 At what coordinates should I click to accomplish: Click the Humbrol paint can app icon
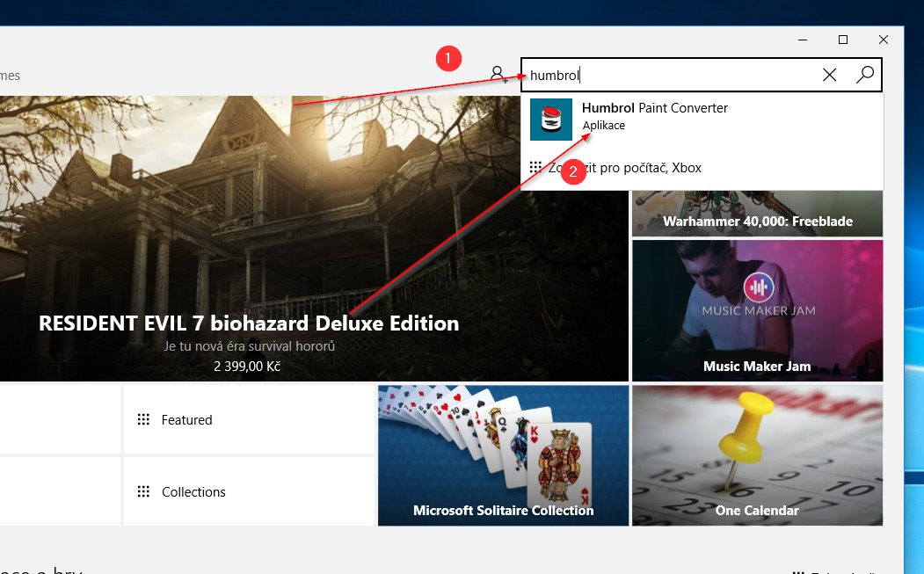pos(551,120)
